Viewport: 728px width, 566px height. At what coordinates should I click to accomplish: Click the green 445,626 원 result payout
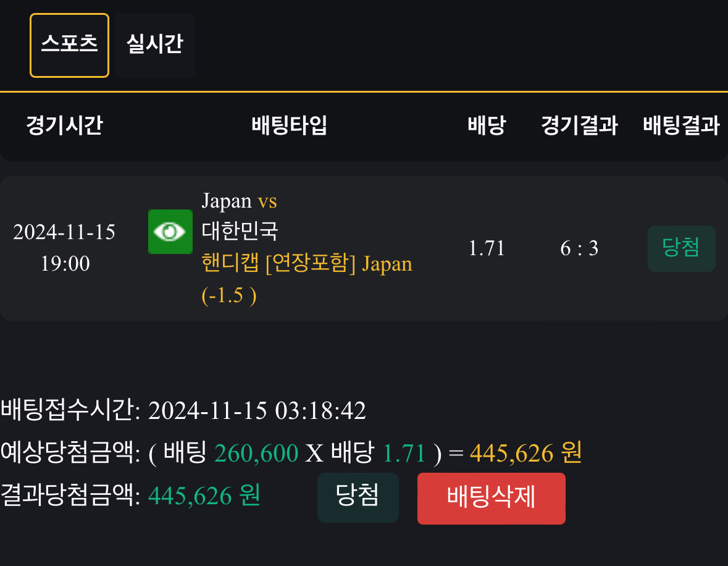click(x=204, y=496)
